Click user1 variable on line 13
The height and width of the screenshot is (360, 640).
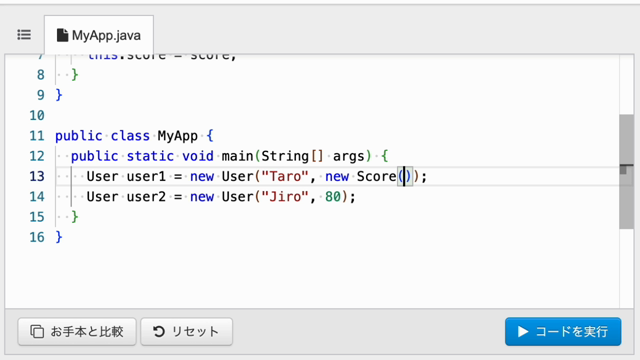click(146, 176)
